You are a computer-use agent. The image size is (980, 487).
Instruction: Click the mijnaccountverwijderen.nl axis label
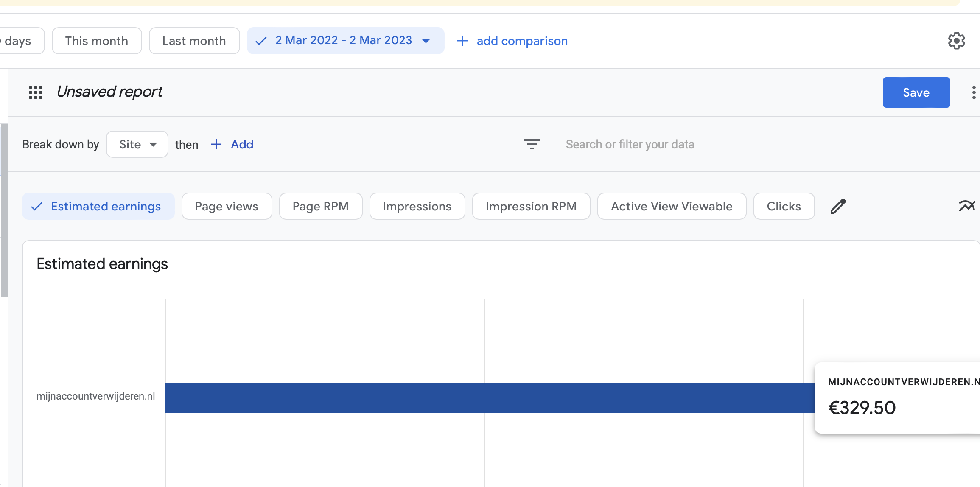pyautogui.click(x=96, y=396)
